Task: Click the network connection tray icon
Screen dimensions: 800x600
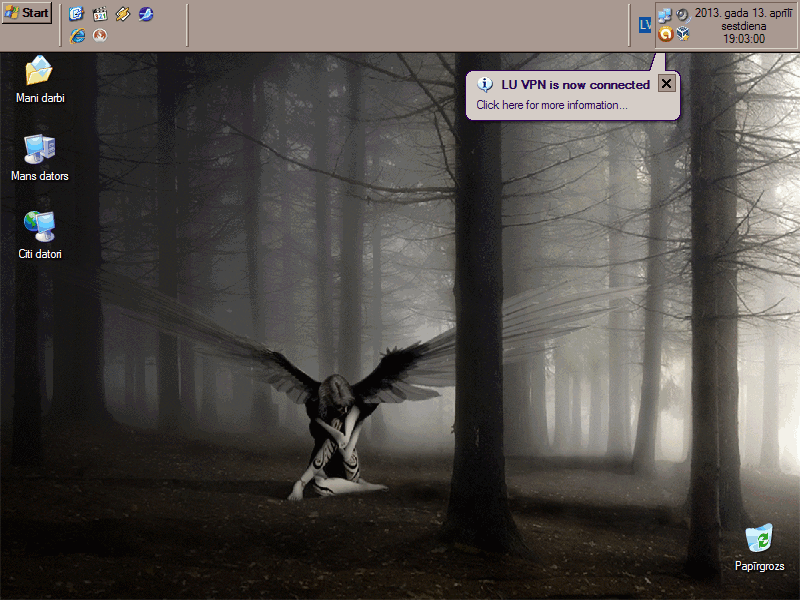Action: pyautogui.click(x=665, y=15)
